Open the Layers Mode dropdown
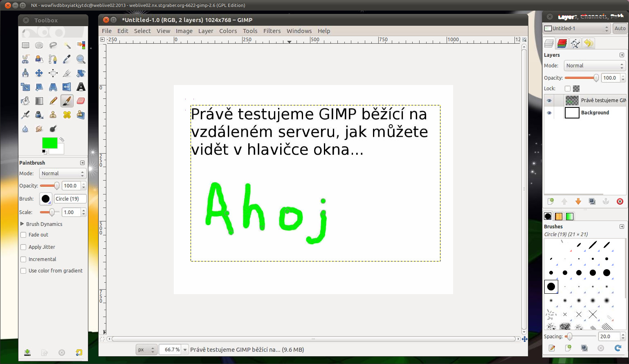Screen dimensions: 629x364 click(x=595, y=66)
